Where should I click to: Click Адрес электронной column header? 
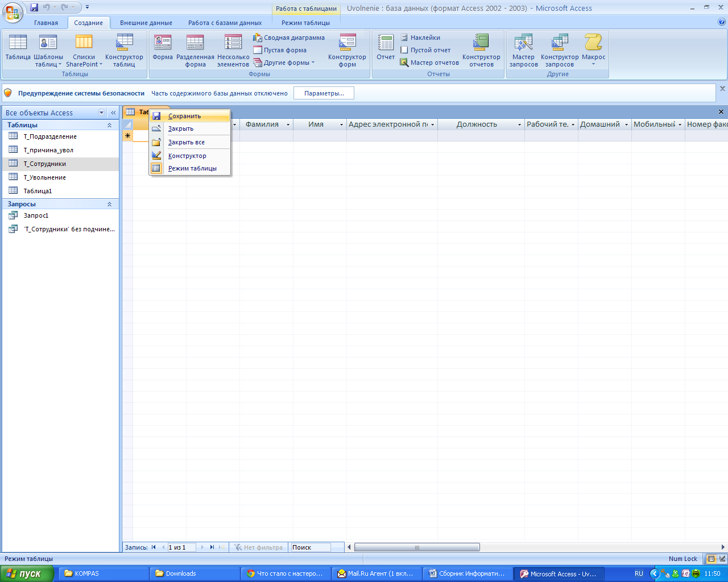click(x=392, y=124)
